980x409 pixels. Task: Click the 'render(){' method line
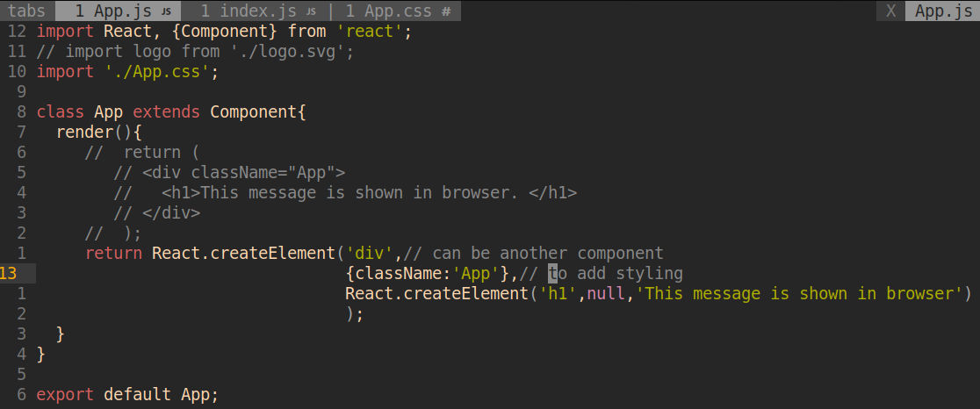[99, 133]
